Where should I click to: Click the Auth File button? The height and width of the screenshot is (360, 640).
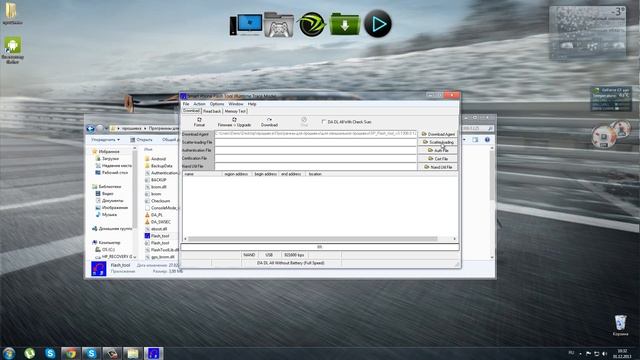click(438, 150)
